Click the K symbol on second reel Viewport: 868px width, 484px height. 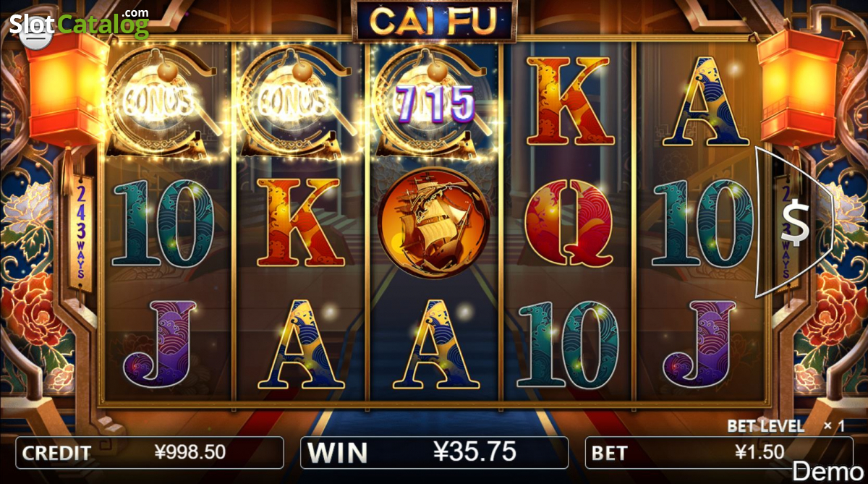point(298,223)
